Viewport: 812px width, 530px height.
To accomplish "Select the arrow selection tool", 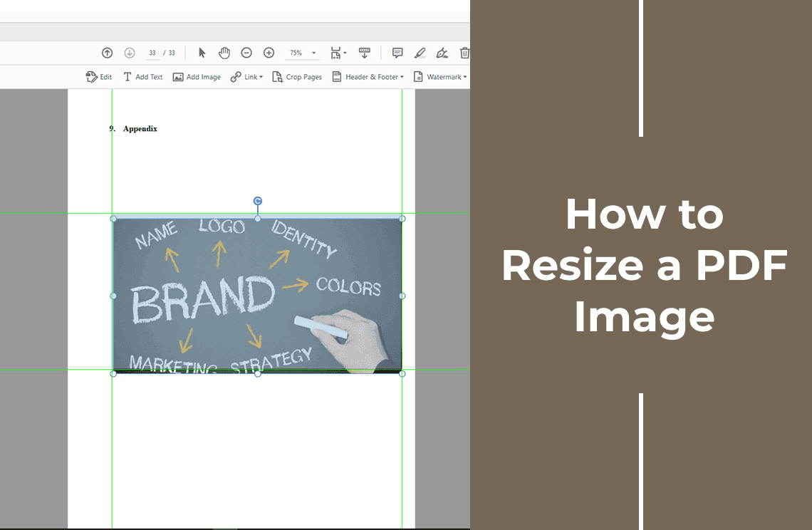I will coord(202,53).
